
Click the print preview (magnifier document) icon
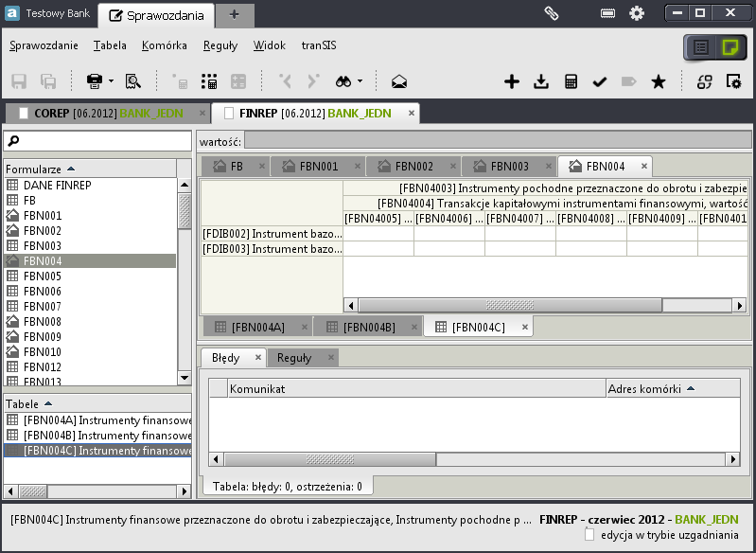coord(133,81)
